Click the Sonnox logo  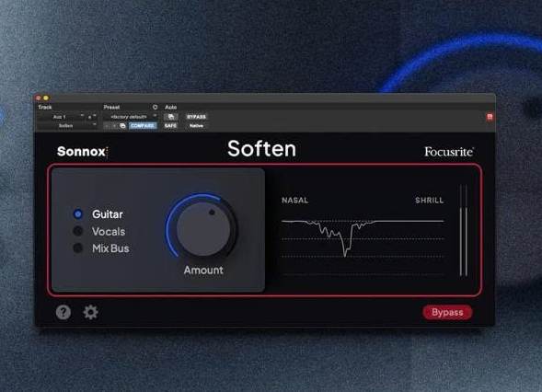tap(82, 152)
